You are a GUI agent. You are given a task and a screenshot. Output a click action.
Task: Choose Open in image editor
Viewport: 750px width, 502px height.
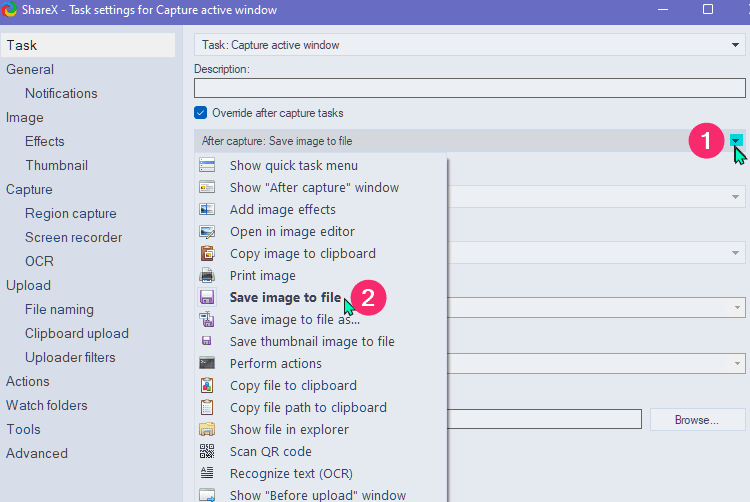tap(321, 231)
